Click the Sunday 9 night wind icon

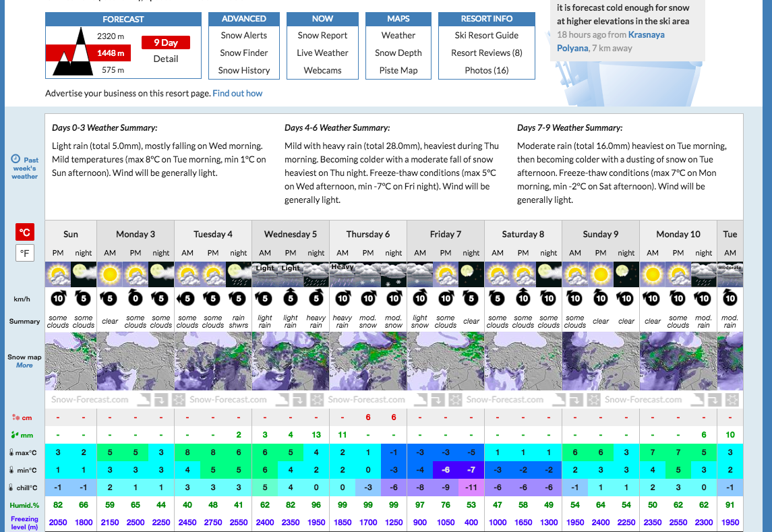(626, 298)
